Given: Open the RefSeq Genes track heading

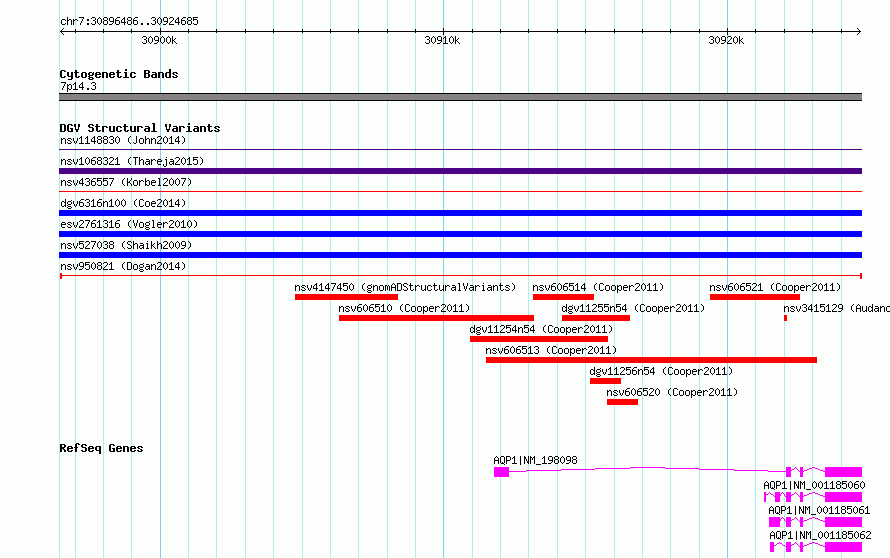Looking at the screenshot, I should 102,448.
